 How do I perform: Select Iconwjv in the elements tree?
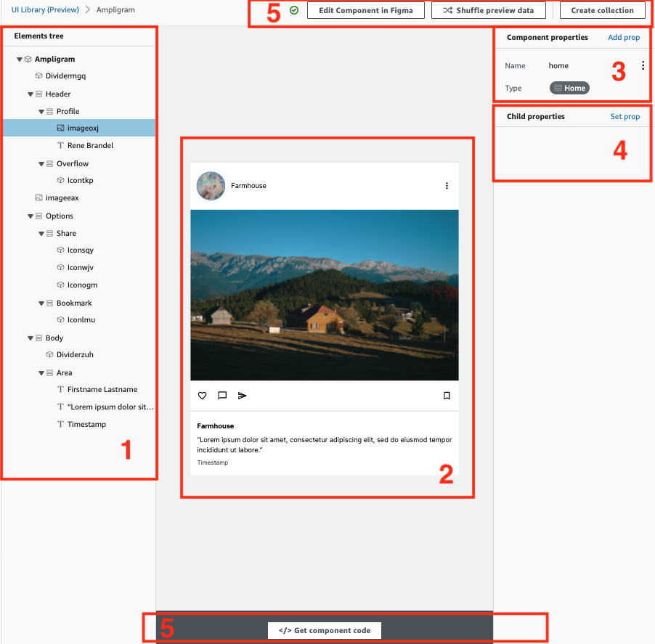80,267
